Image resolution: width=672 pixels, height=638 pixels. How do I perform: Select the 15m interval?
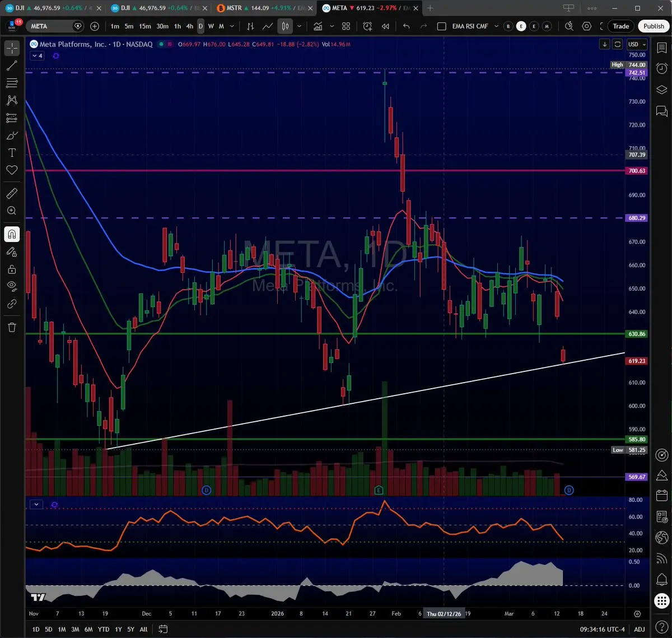pos(145,26)
